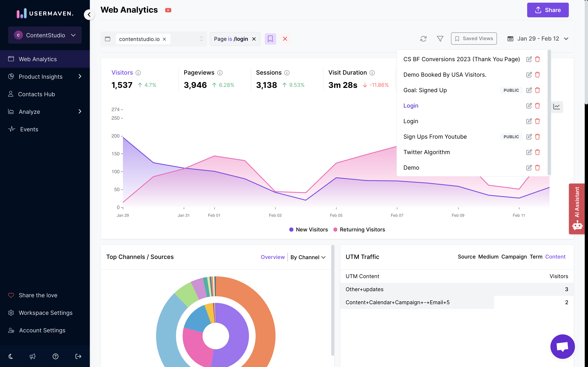The image size is (588, 367).
Task: Edit the 'Demo' saved view
Action: [529, 167]
